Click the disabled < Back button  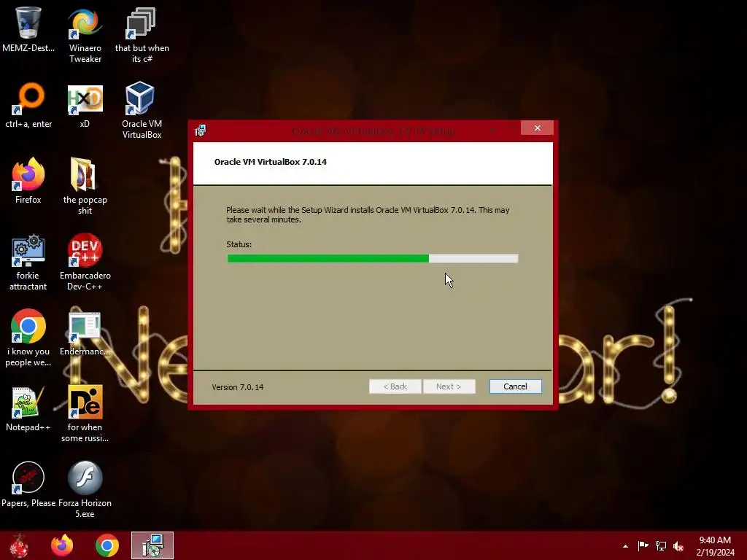point(395,386)
